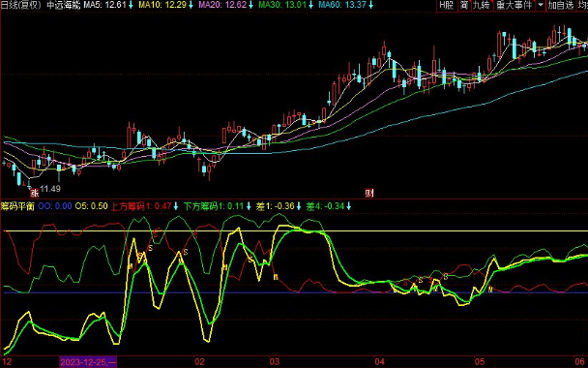This screenshot has height=368, width=588.
Task: Toggle the 重大事件 markers
Action: (x=514, y=5)
